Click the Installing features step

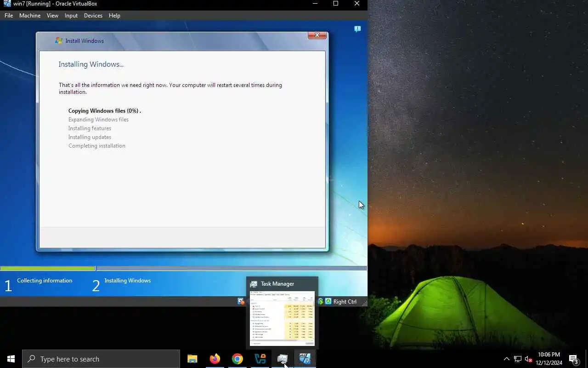coord(90,128)
